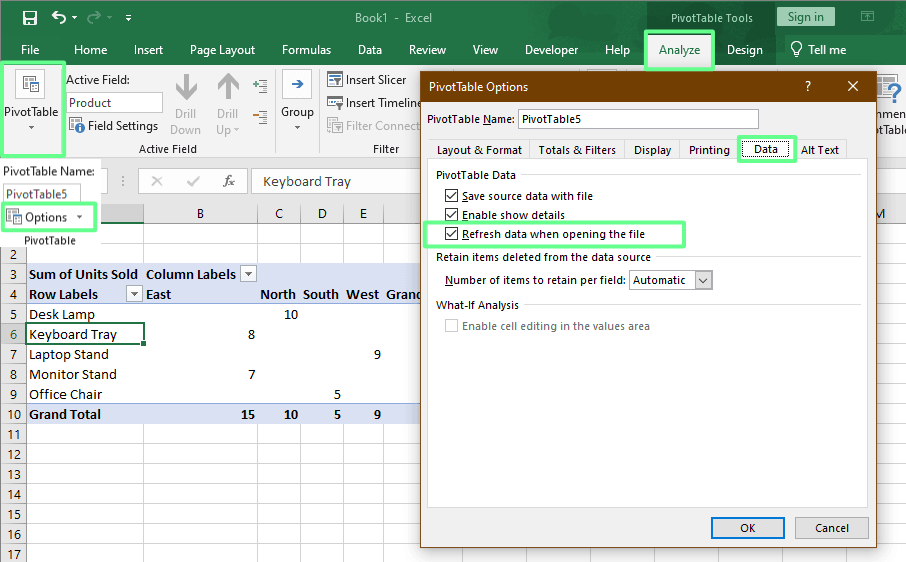Screen dimensions: 906x562
Task: Uncheck Save source data with file
Action: point(452,196)
